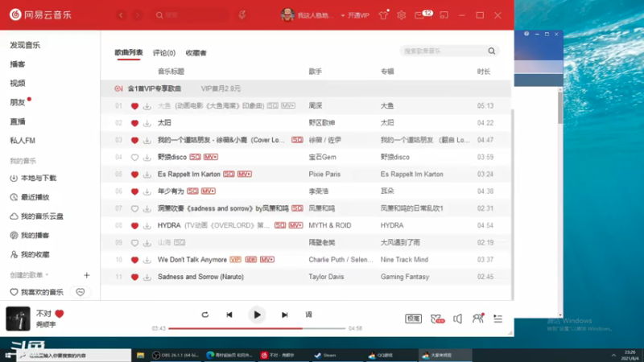Unlike the now playing song 不对
The image size is (644, 362).
[x=59, y=314]
